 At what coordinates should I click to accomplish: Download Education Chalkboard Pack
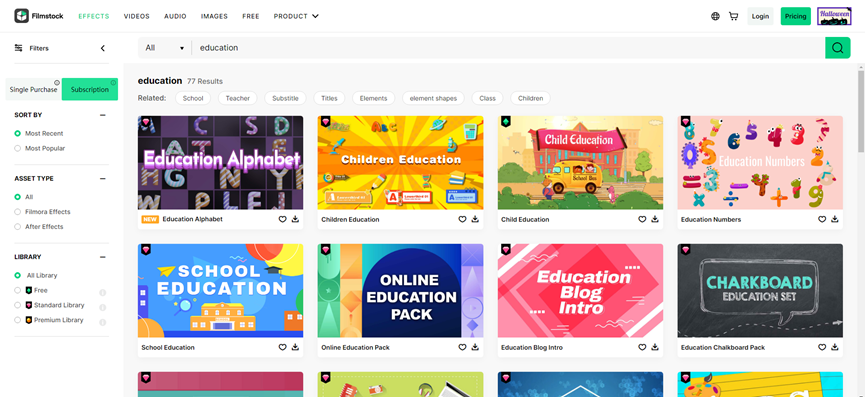pyautogui.click(x=835, y=347)
